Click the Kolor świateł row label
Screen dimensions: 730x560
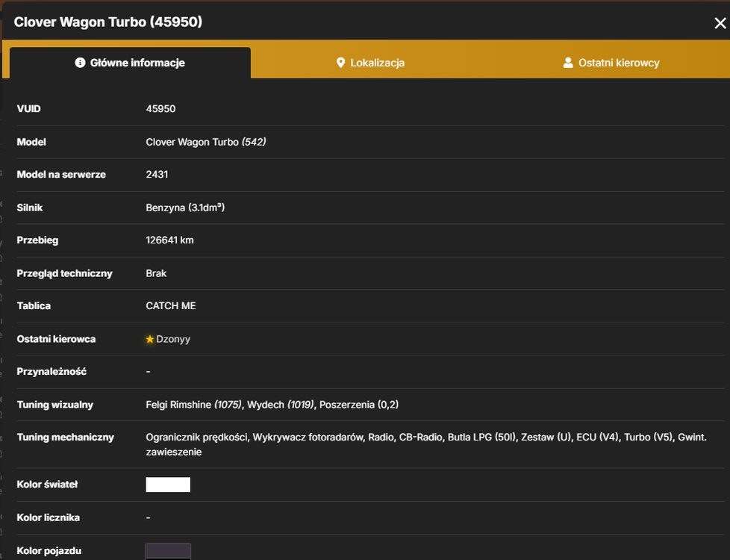click(x=48, y=485)
